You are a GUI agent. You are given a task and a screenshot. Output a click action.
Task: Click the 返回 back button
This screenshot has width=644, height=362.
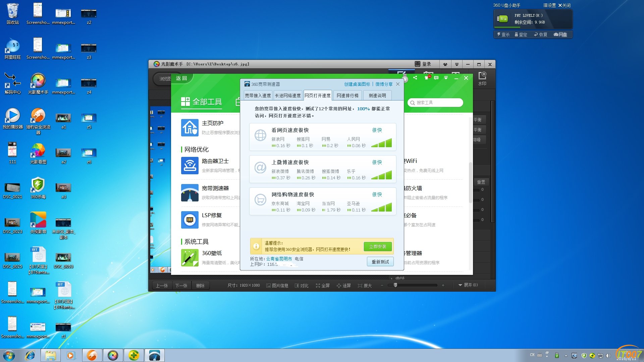click(181, 78)
